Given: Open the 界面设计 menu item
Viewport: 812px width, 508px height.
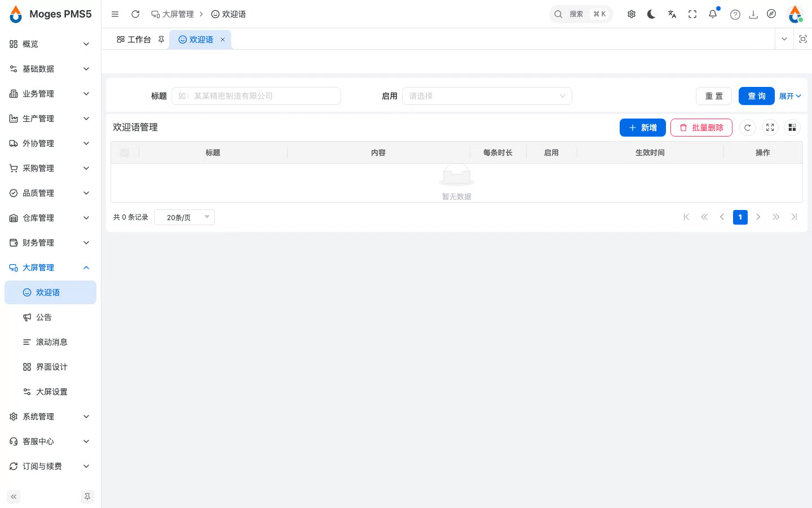Looking at the screenshot, I should pyautogui.click(x=51, y=367).
